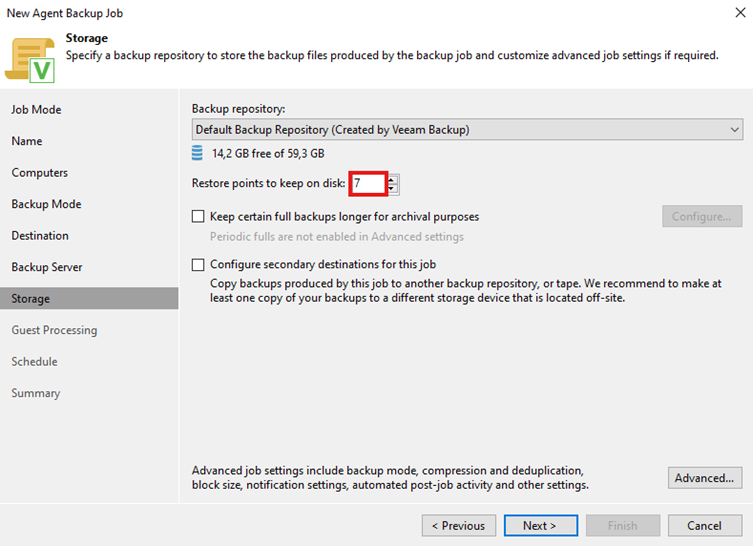Go back with the Previous button

tap(459, 525)
